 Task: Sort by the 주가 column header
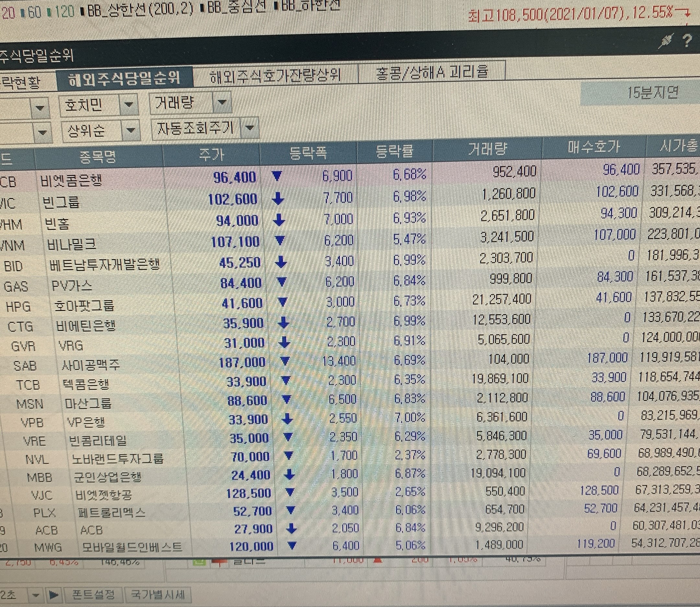211,155
